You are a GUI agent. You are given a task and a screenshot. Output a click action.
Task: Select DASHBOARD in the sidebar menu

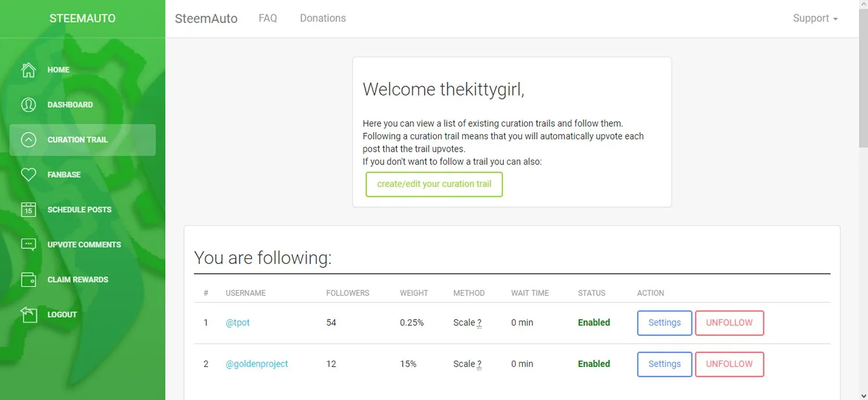pyautogui.click(x=83, y=105)
